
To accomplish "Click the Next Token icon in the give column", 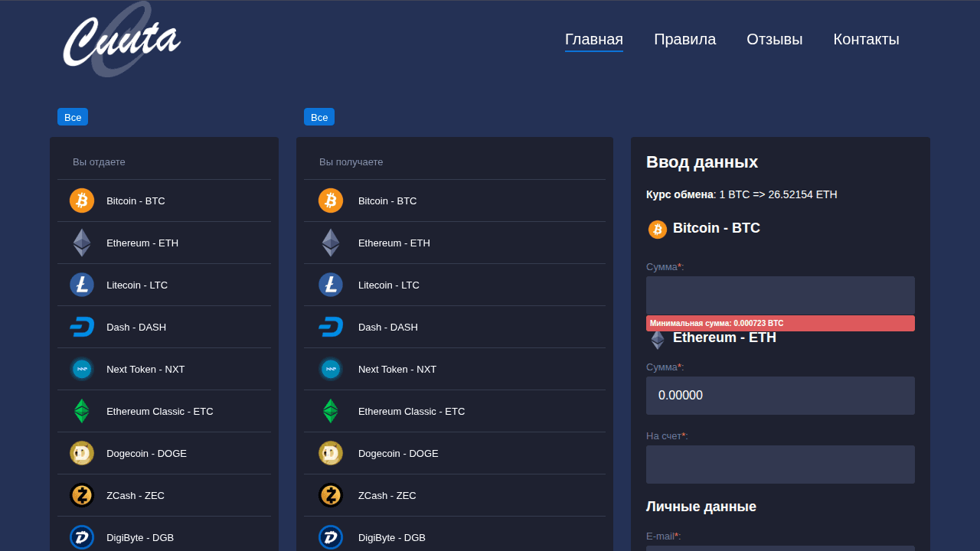I will [x=82, y=369].
